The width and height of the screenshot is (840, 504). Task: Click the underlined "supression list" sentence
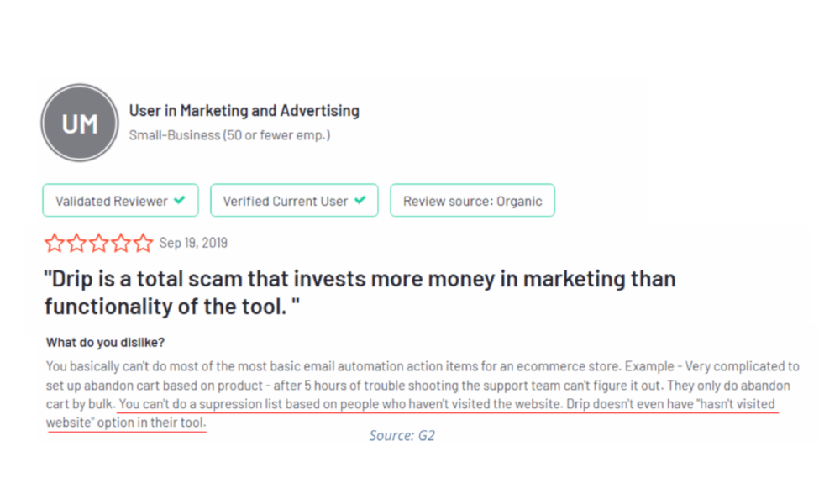click(334, 404)
